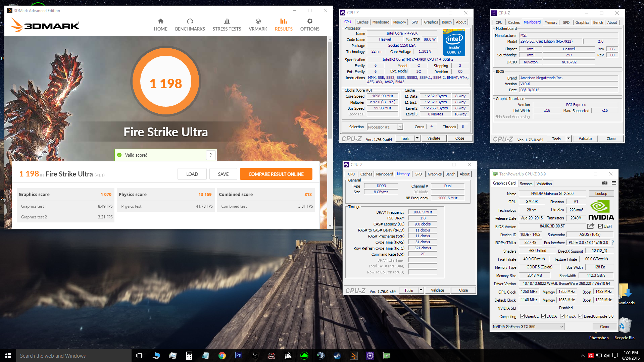Click help '?' beside Valid score
Screen dimensions: 644x362
tap(211, 155)
